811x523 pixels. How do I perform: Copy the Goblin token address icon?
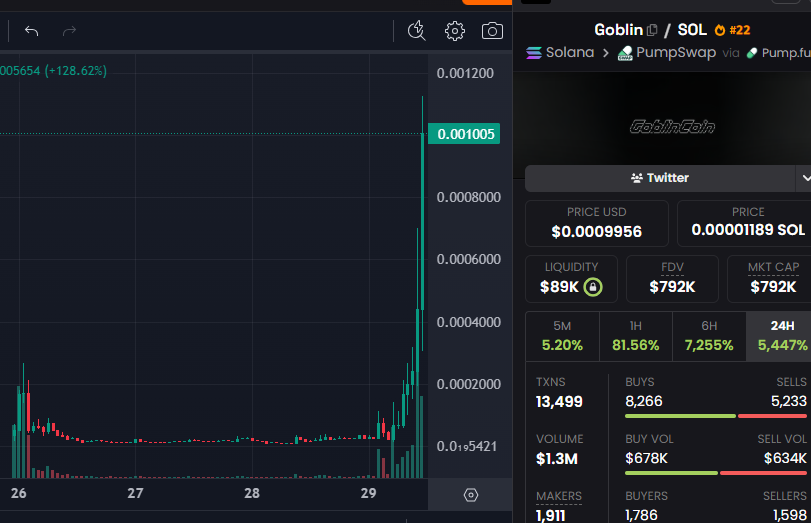(652, 30)
